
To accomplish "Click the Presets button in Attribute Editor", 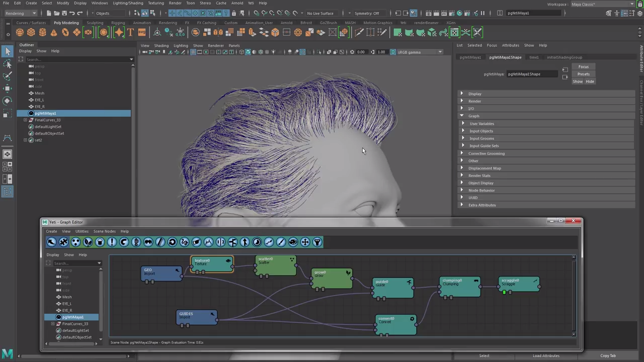I will pyautogui.click(x=583, y=74).
